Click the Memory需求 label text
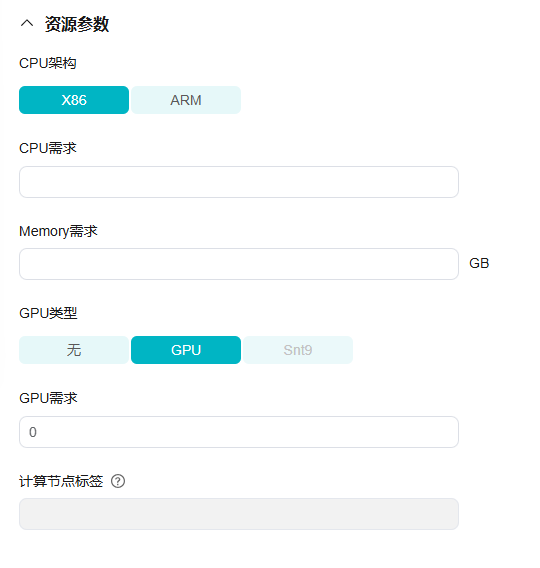Viewport: 540px width, 568px height. coord(58,231)
